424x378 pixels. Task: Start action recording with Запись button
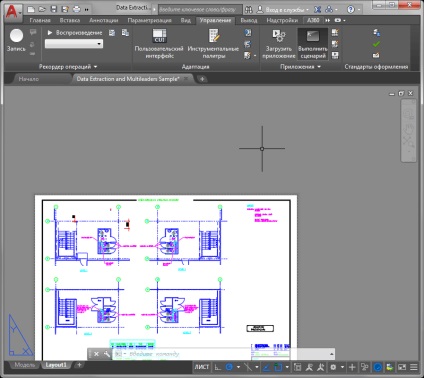tap(16, 40)
